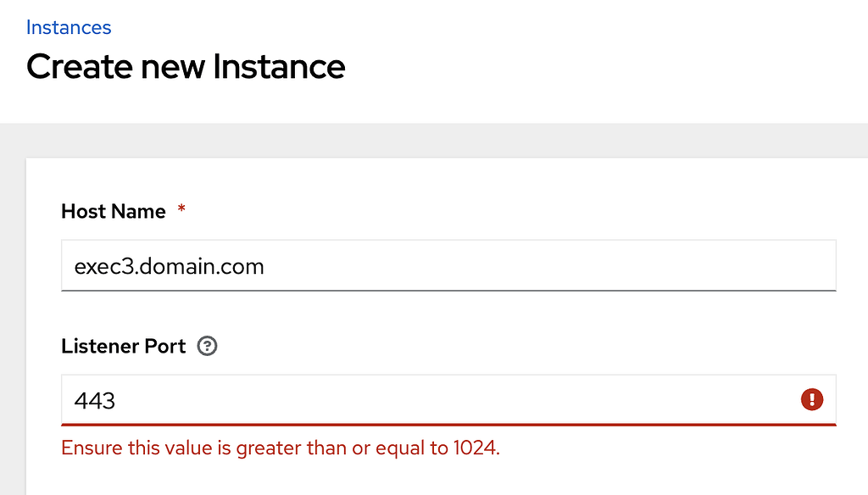The width and height of the screenshot is (868, 495).
Task: Click the warning badge inside the 443 field
Action: [x=811, y=399]
